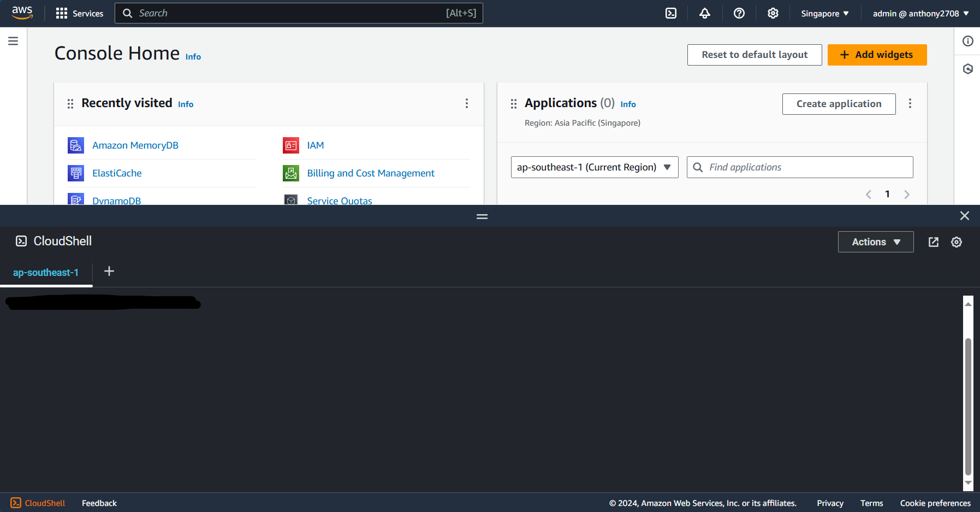Open the info panel icon on the right sidebar
Screen dimensions: 980x512
point(968,41)
